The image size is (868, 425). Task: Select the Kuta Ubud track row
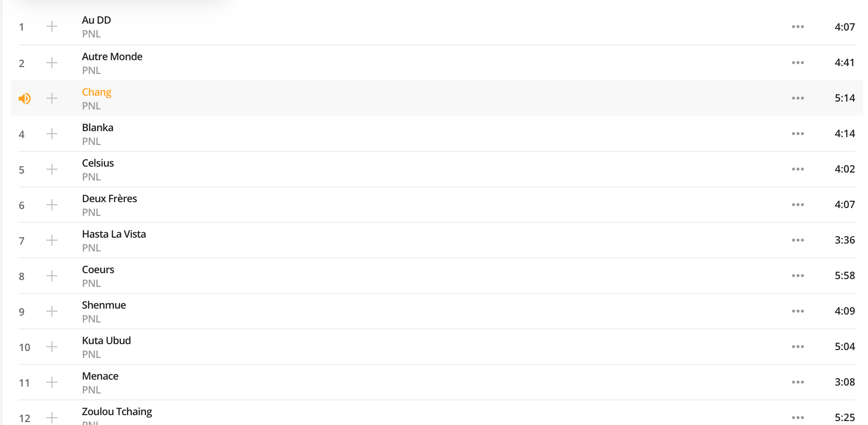point(437,347)
